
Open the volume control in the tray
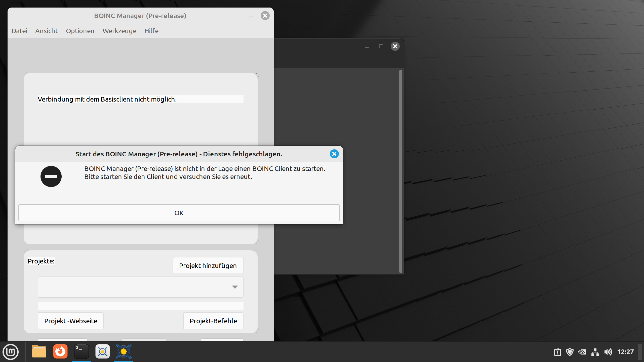[608, 352]
